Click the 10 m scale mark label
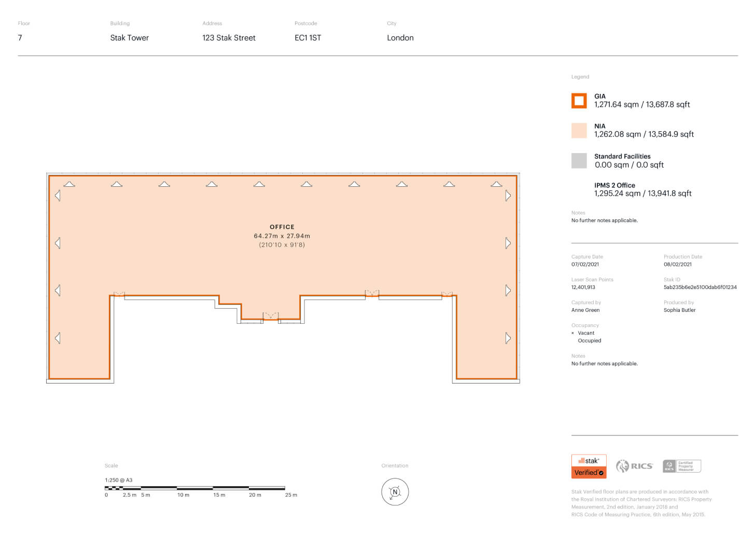The image size is (756, 534). click(184, 495)
